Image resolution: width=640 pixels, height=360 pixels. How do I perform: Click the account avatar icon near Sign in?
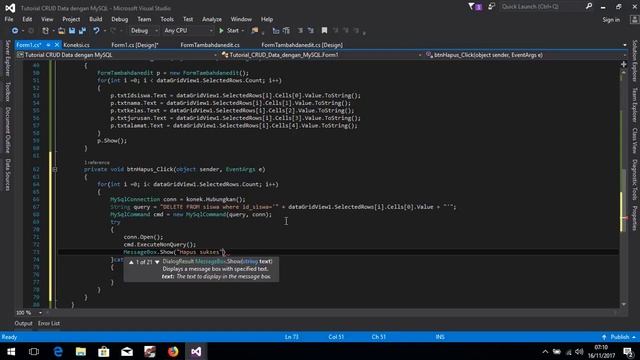pos(634,19)
